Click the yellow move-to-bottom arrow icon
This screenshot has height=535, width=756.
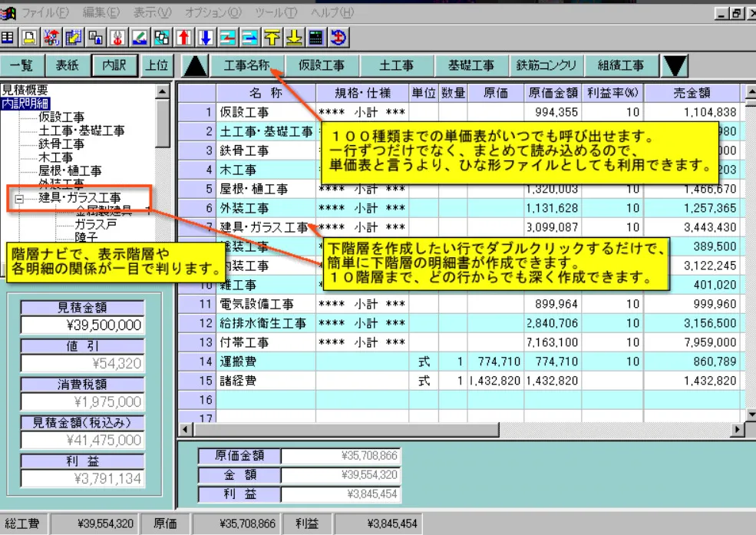pyautogui.click(x=295, y=38)
